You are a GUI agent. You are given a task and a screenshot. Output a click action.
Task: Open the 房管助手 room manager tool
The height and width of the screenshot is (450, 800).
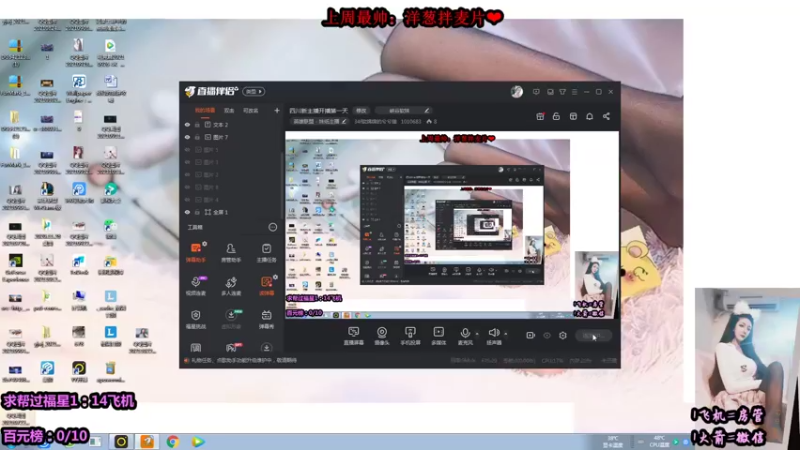tap(231, 252)
